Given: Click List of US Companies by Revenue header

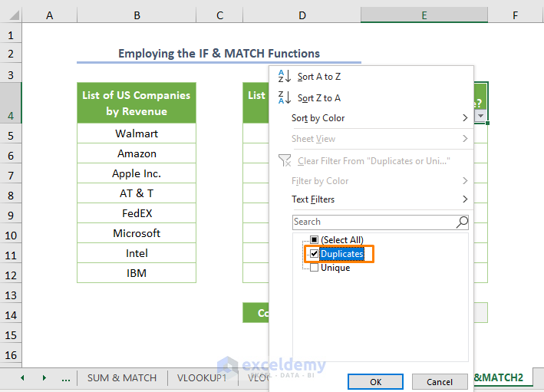Looking at the screenshot, I should coord(137,103).
